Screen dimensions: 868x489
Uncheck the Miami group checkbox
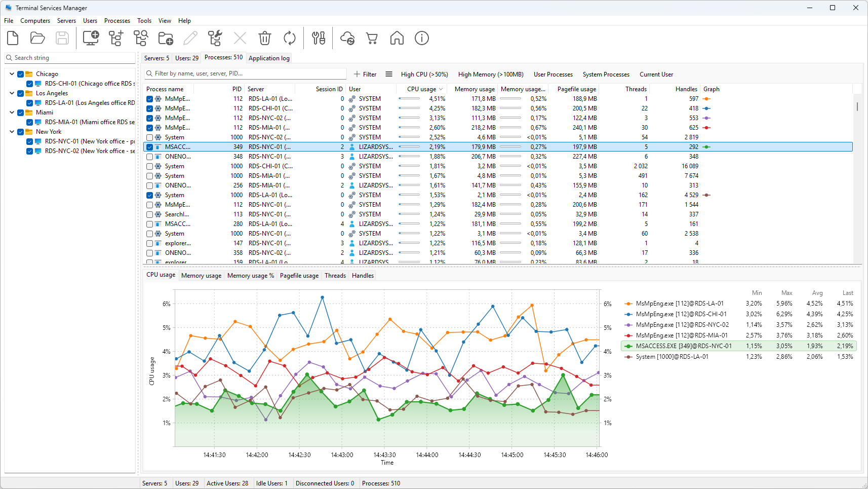tap(21, 112)
